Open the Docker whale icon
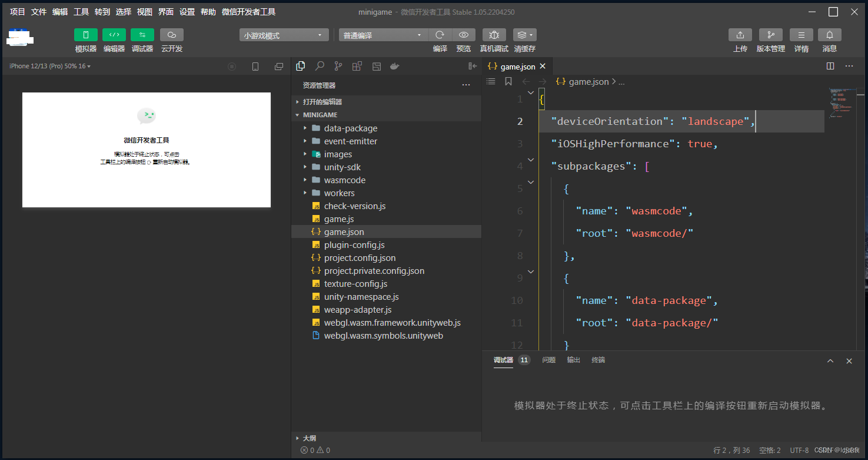Viewport: 868px width, 460px height. pyautogui.click(x=395, y=66)
